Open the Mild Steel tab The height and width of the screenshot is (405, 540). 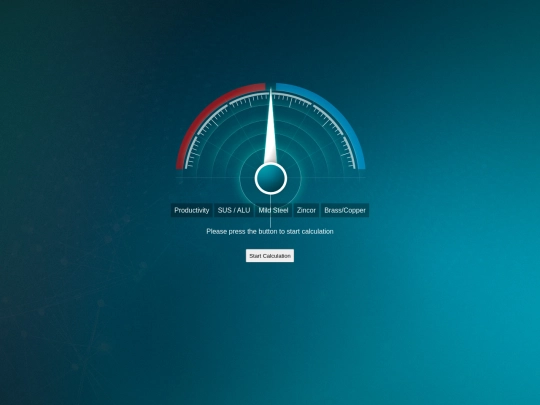tap(273, 210)
